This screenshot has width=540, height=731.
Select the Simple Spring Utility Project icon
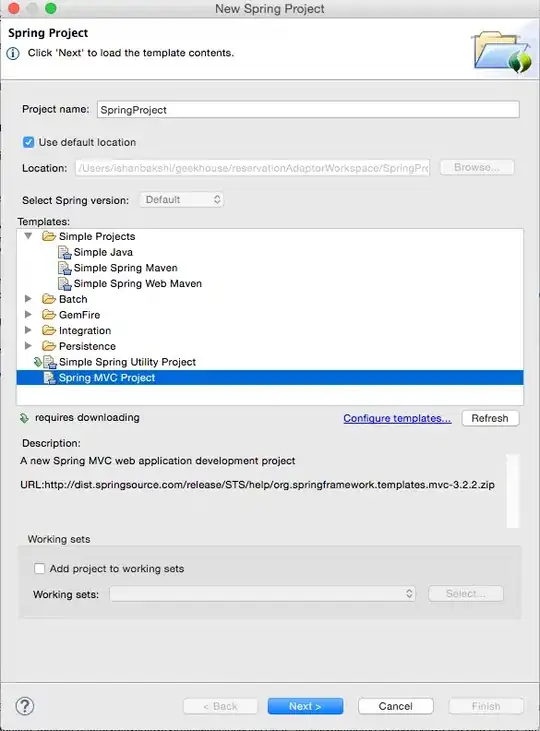pyautogui.click(x=49, y=362)
